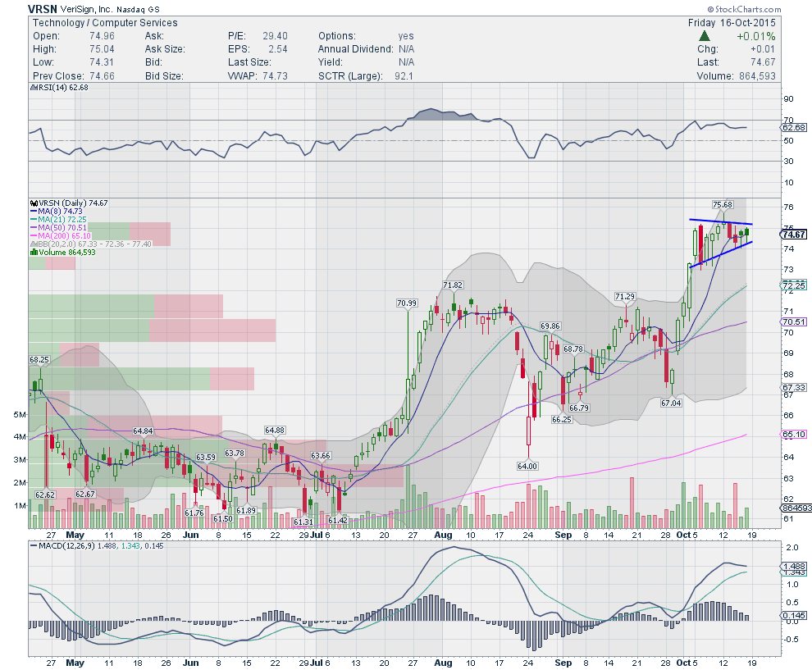Click the VRSN ticker symbol heading

click(x=43, y=9)
